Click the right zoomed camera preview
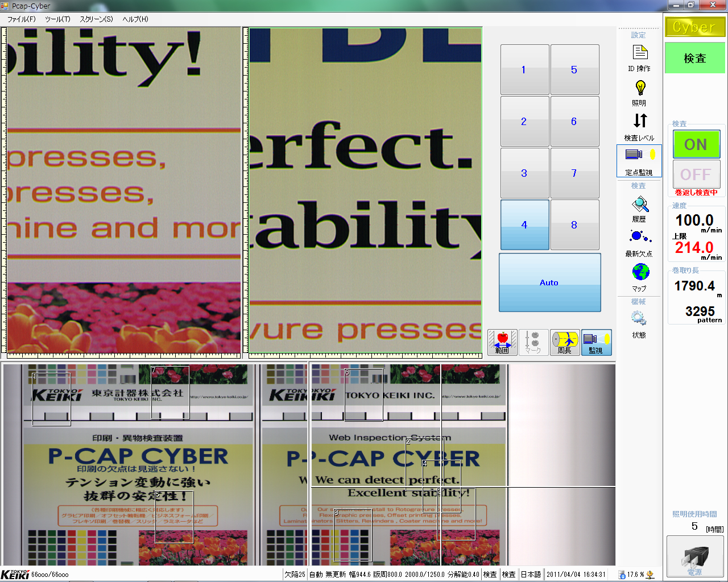Image resolution: width=728 pixels, height=582 pixels. point(365,190)
